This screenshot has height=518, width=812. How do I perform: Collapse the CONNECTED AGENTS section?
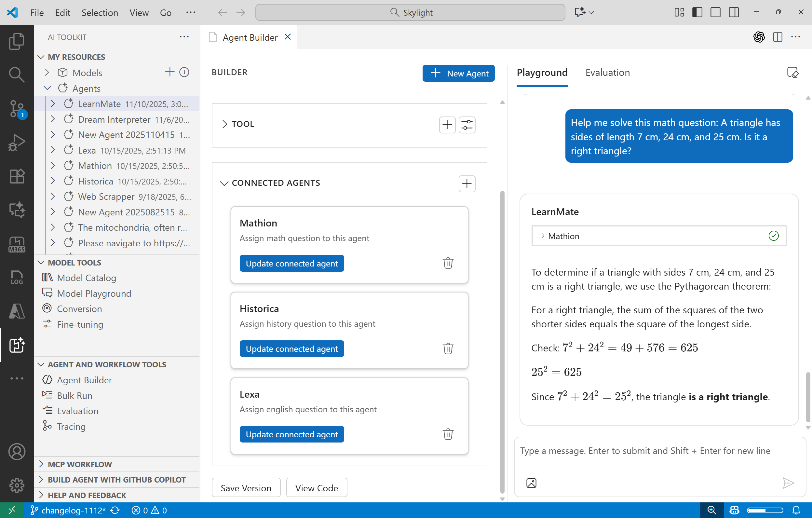pyautogui.click(x=224, y=183)
